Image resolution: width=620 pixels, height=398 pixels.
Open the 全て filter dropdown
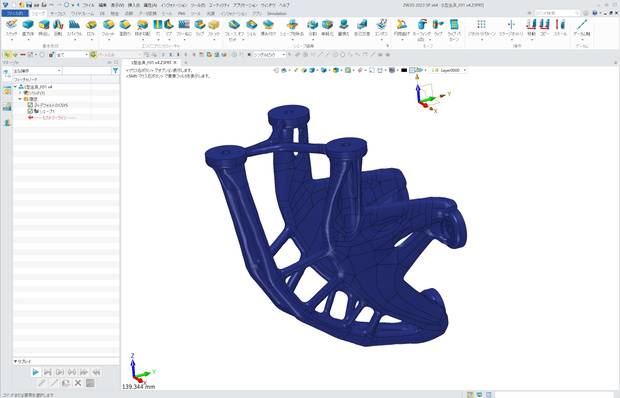click(x=72, y=55)
